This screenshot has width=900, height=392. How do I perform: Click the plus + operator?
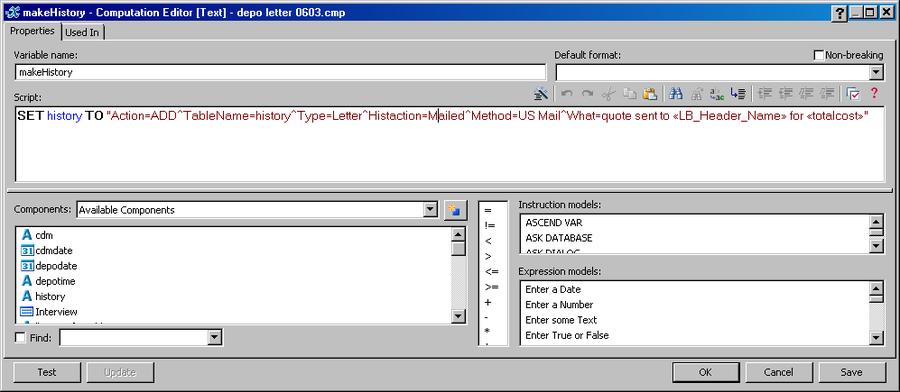pyautogui.click(x=488, y=302)
